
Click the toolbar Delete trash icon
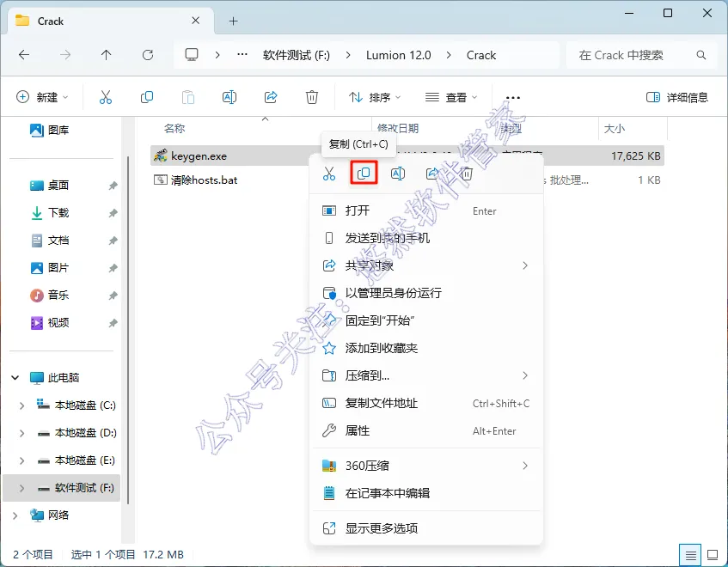click(x=312, y=97)
